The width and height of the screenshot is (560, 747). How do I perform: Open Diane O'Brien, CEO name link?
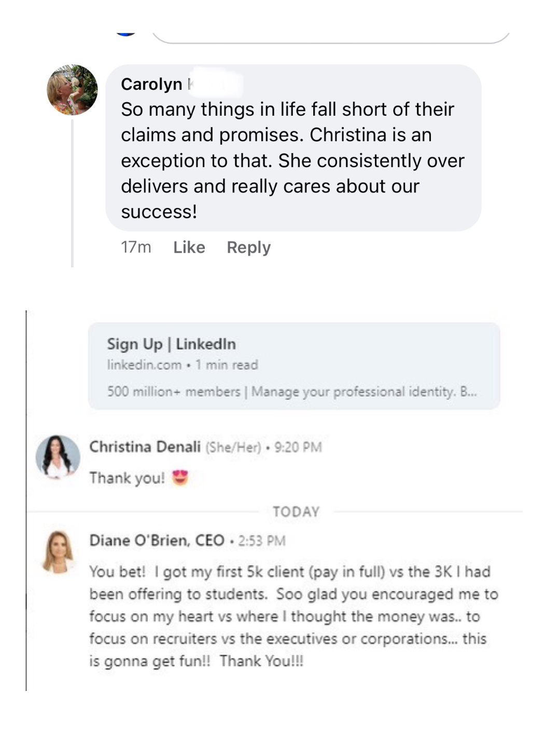click(157, 541)
